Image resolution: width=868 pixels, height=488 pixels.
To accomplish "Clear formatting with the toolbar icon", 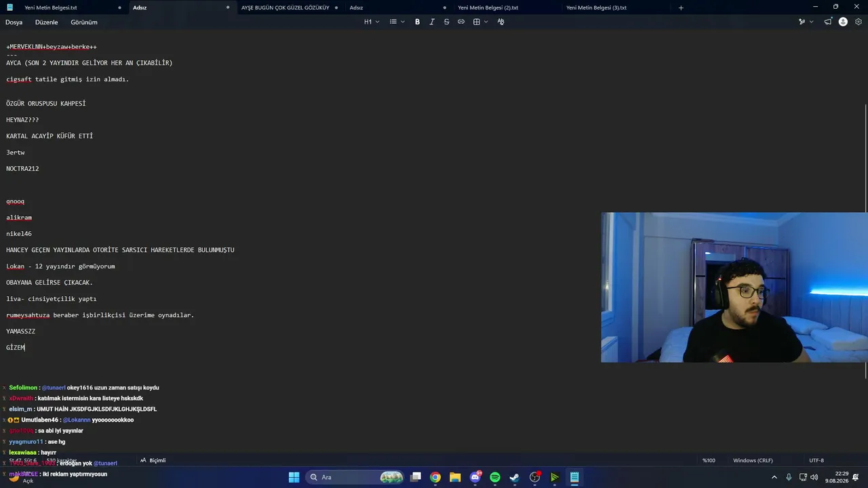I will click(501, 22).
